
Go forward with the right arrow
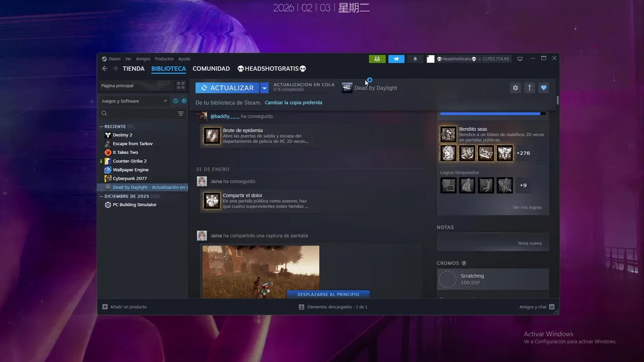click(x=115, y=69)
